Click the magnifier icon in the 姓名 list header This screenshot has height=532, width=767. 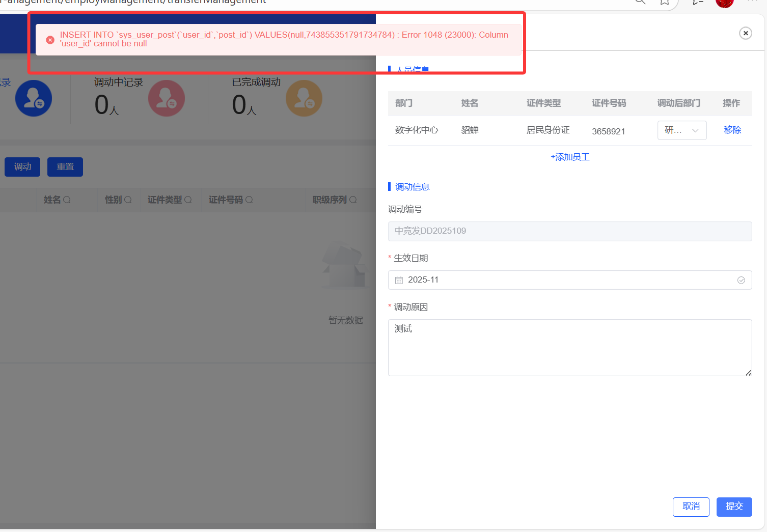tap(67, 200)
